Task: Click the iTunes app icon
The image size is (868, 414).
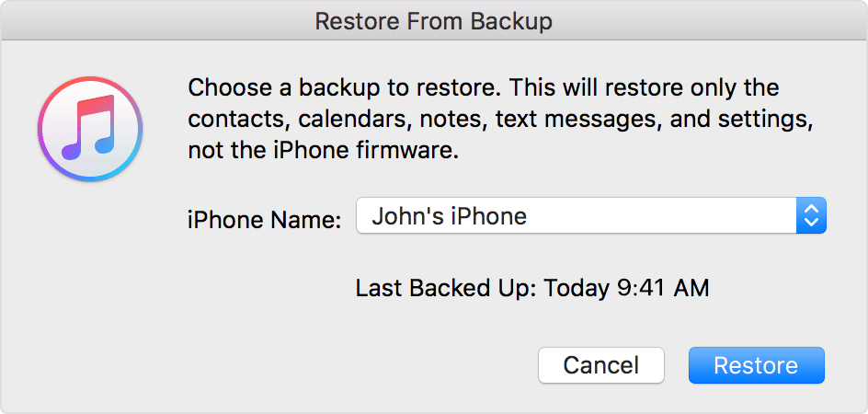Action: pos(90,129)
